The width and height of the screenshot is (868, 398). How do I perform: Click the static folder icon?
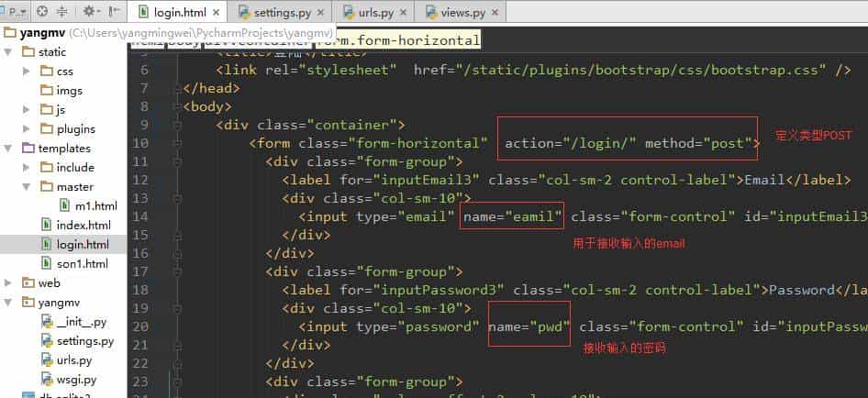click(28, 52)
